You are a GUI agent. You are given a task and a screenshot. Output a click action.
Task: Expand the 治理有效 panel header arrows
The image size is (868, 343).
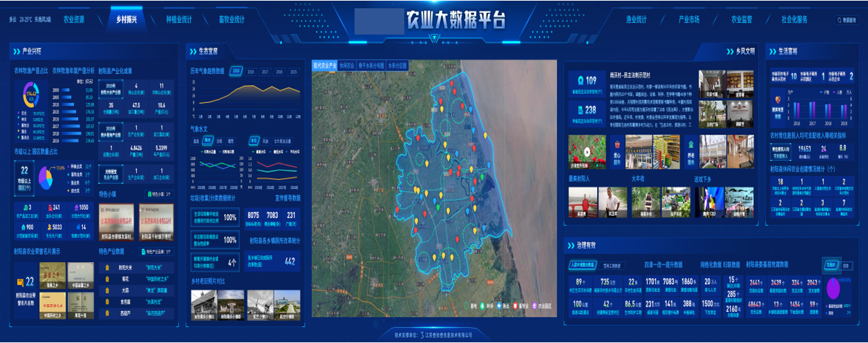click(571, 245)
